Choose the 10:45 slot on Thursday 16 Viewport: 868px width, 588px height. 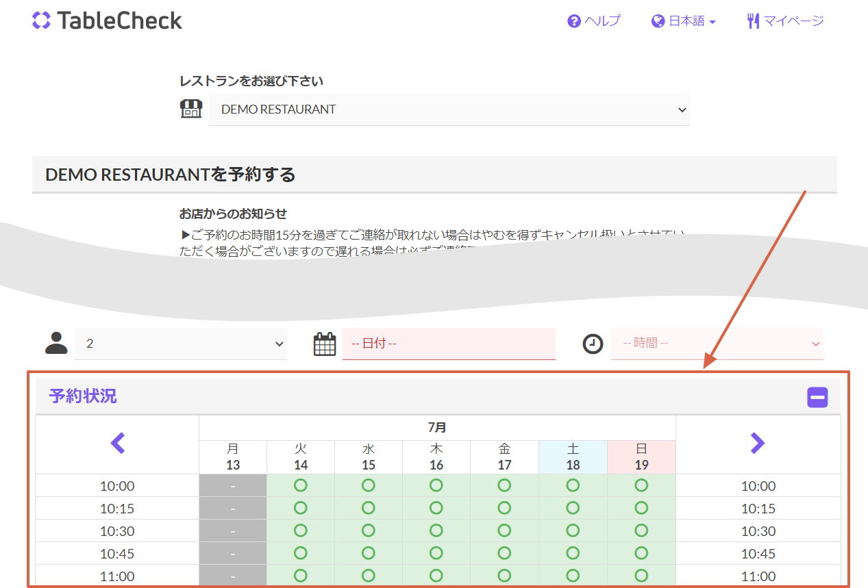coord(436,553)
